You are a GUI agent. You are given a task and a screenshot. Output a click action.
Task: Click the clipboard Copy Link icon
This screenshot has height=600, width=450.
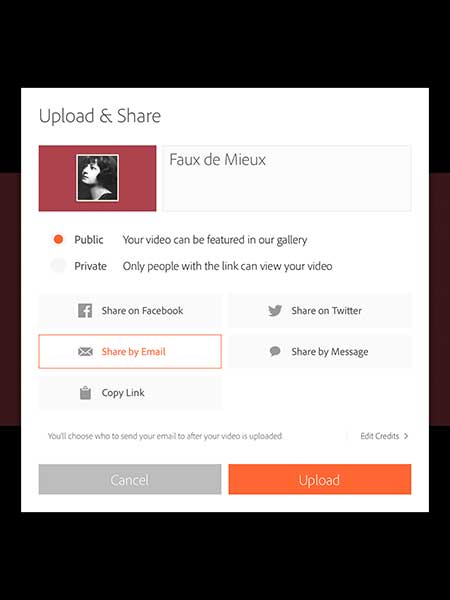[x=85, y=393]
